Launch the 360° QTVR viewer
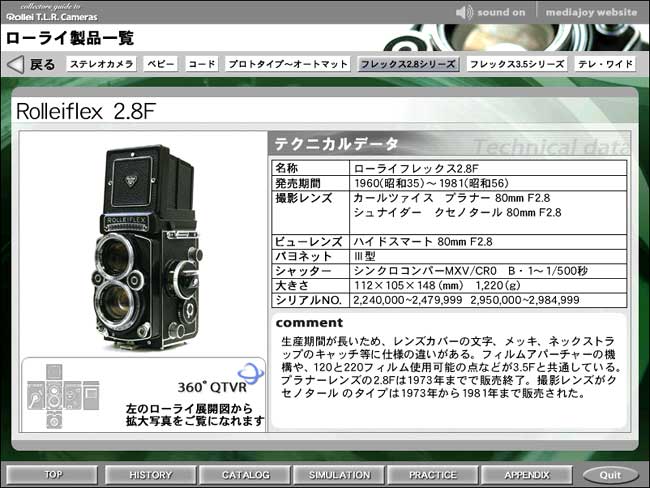This screenshot has width=650, height=488. tap(212, 387)
